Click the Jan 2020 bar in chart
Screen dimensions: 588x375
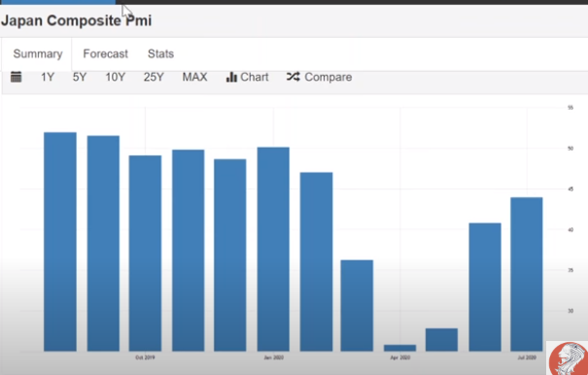click(273, 249)
